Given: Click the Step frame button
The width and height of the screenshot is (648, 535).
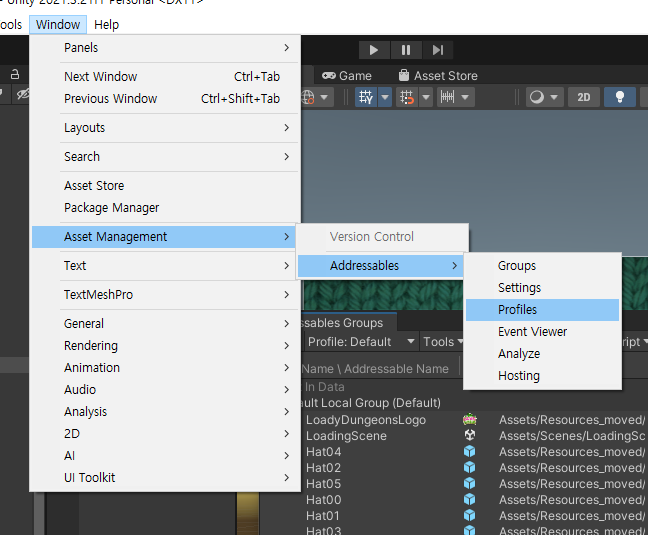Looking at the screenshot, I should pos(438,50).
